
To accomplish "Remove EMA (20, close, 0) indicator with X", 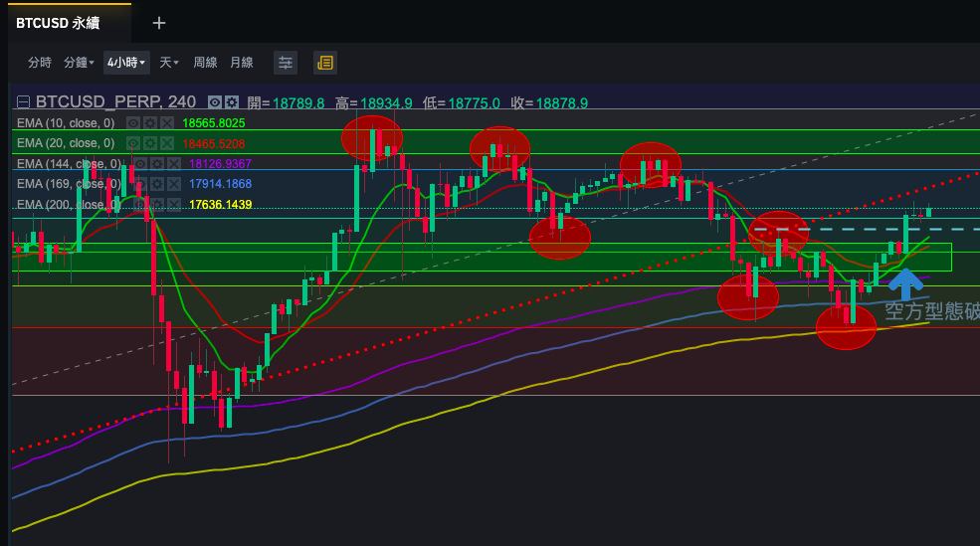I will pos(167,143).
